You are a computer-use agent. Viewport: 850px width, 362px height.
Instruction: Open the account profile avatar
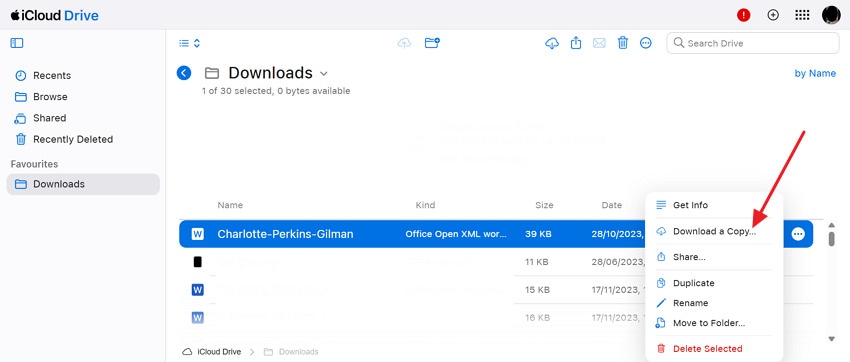[x=831, y=15]
